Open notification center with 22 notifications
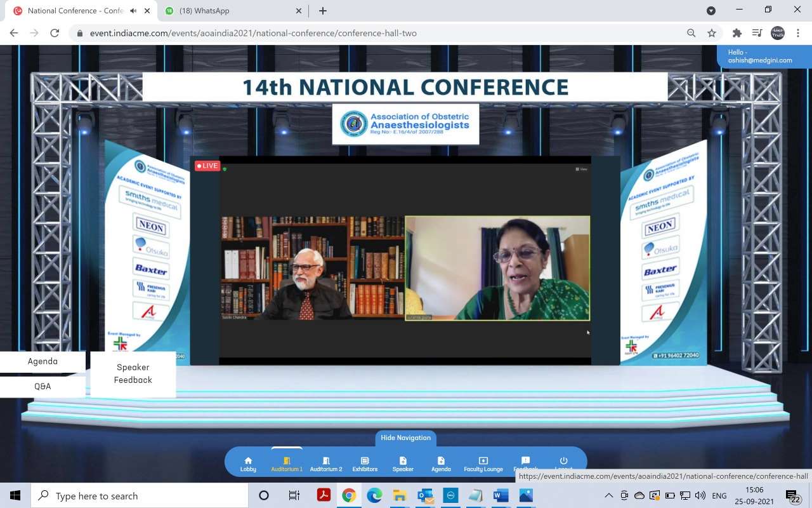This screenshot has width=812, height=508. (x=794, y=496)
